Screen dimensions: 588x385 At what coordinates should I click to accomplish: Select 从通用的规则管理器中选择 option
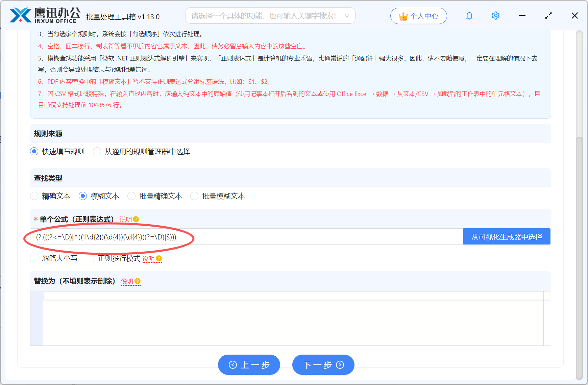click(x=97, y=152)
